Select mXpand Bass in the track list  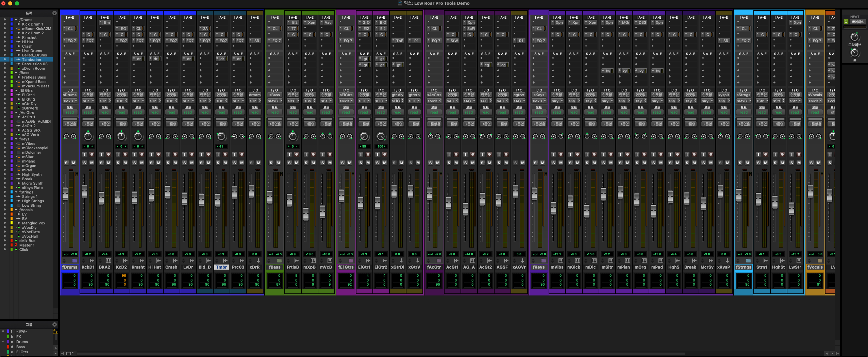(x=34, y=82)
